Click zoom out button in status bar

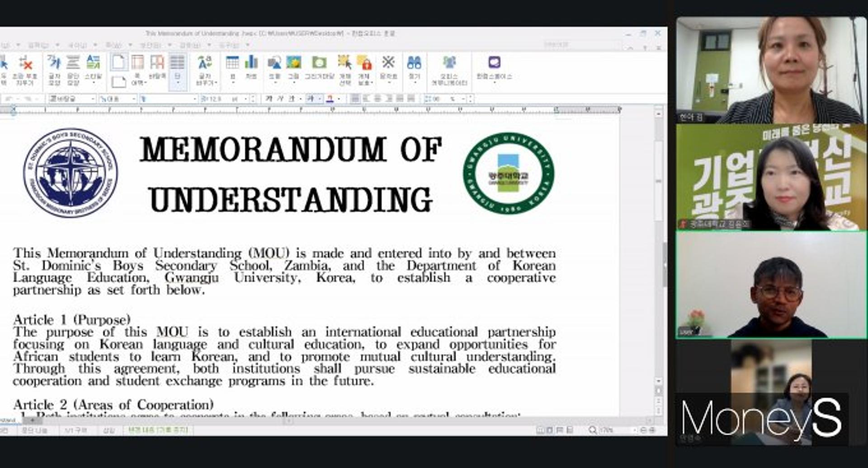[644, 430]
